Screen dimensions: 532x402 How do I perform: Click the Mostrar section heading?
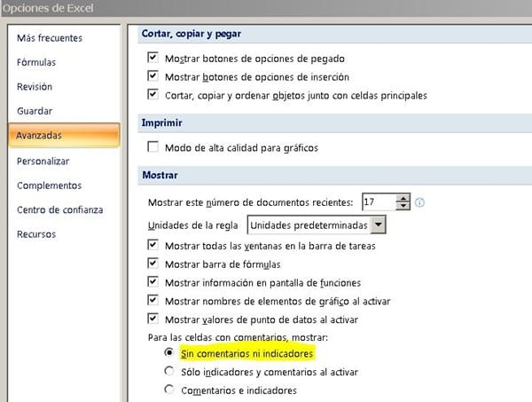pos(160,175)
